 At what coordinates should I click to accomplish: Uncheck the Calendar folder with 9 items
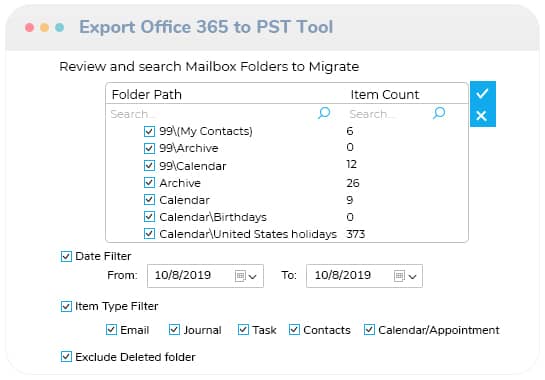tap(149, 200)
